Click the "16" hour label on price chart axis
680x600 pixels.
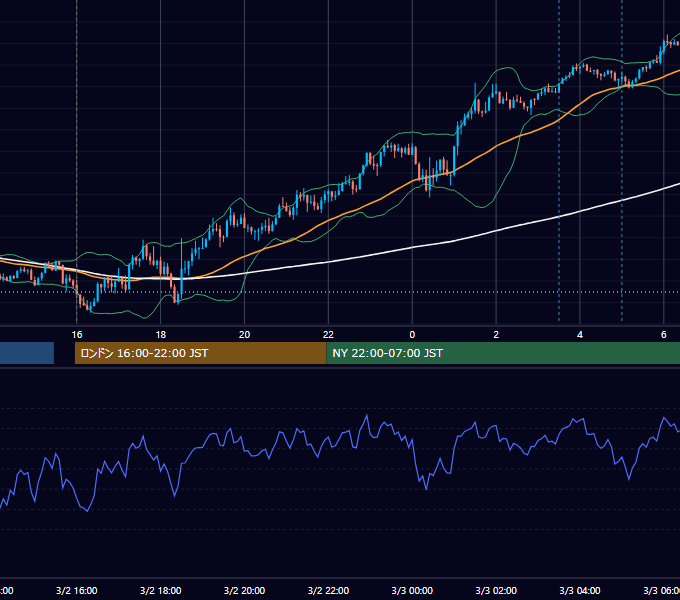(77, 334)
